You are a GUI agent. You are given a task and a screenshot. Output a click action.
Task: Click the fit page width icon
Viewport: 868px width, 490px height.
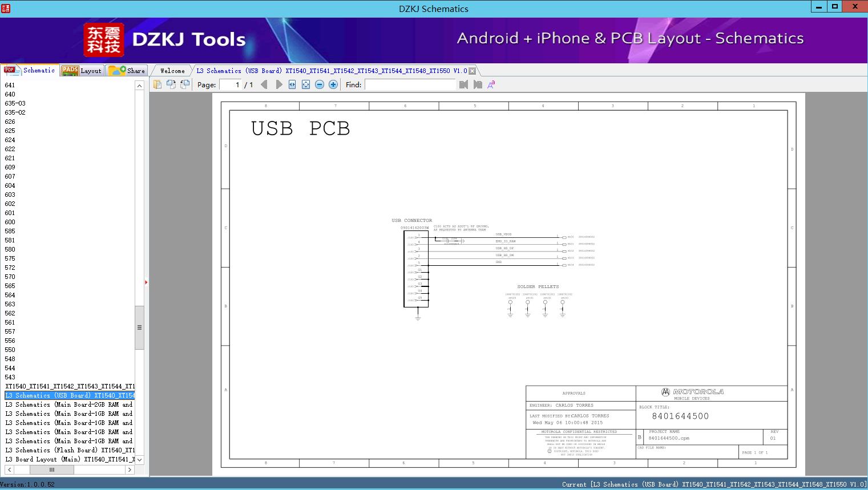point(292,84)
